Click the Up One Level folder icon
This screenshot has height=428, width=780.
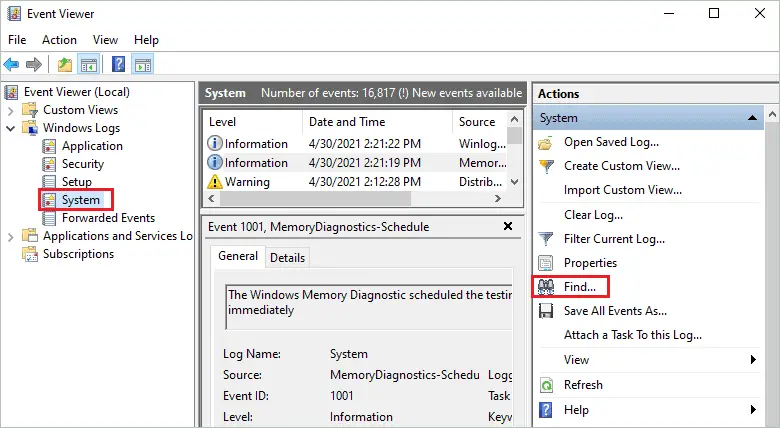click(x=65, y=64)
